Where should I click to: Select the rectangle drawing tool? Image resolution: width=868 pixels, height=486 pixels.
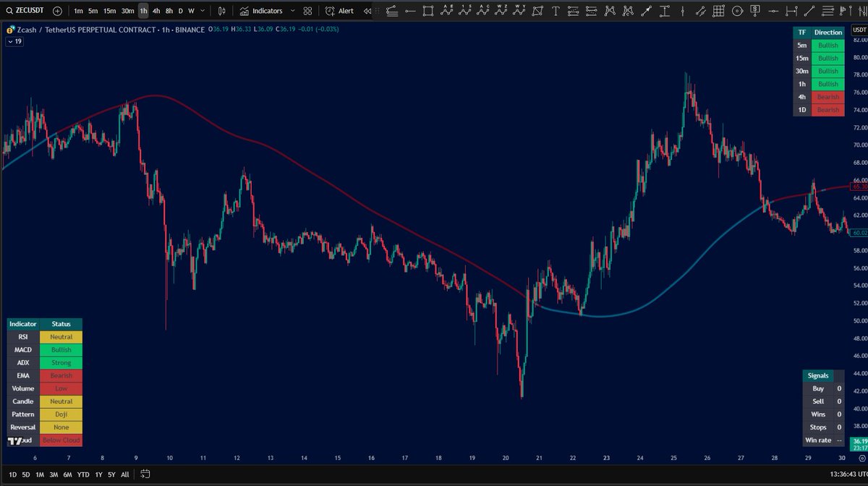click(428, 11)
